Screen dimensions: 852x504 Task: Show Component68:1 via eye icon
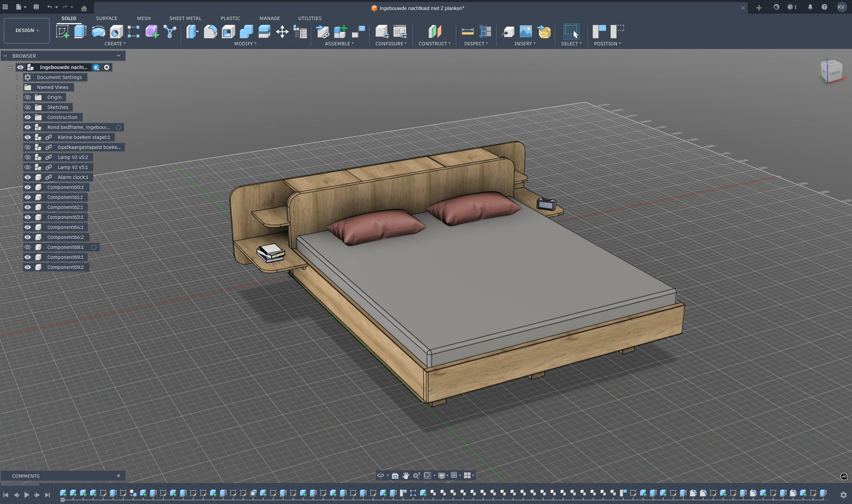click(28, 247)
